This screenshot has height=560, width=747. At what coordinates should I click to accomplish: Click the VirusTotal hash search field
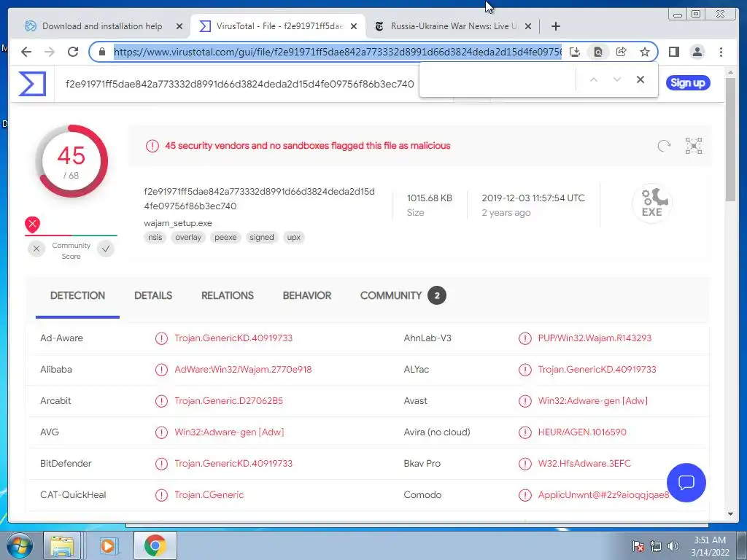point(239,85)
